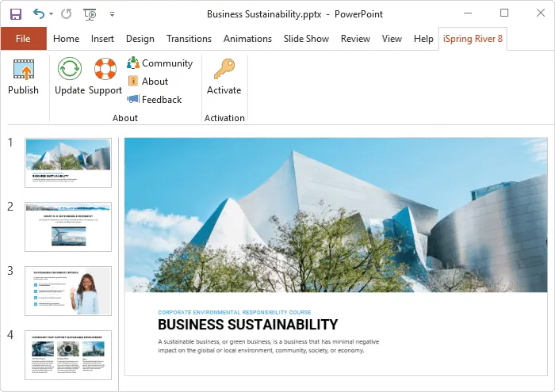
Task: Switch to the Animations tab
Action: click(x=247, y=39)
